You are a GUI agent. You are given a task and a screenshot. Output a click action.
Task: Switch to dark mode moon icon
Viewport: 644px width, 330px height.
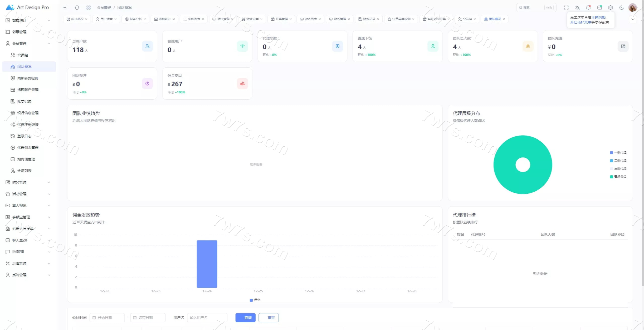point(621,8)
